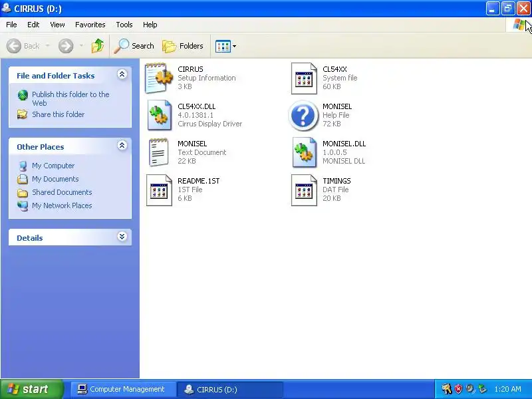
Task: Click the Publish folder globe icon
Action: coord(23,95)
